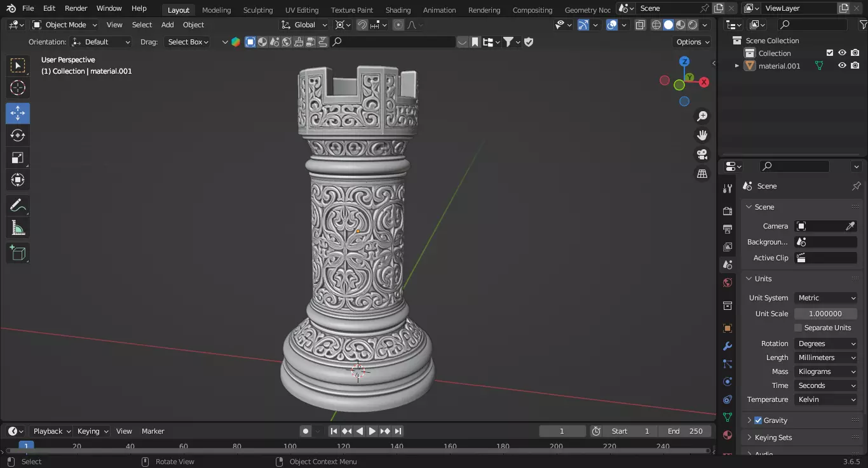The height and width of the screenshot is (468, 868).
Task: Toggle the Gravity checkbox
Action: click(x=758, y=420)
